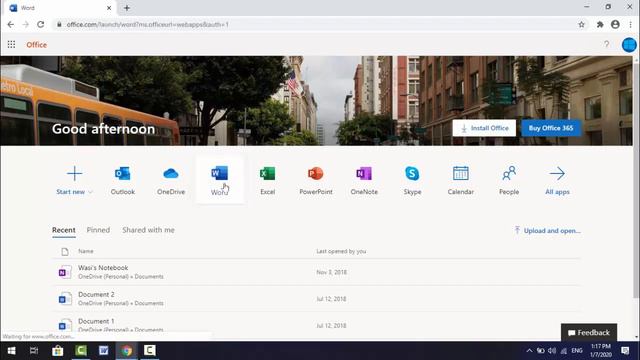
Task: Open the Feedback button
Action: coord(589,333)
